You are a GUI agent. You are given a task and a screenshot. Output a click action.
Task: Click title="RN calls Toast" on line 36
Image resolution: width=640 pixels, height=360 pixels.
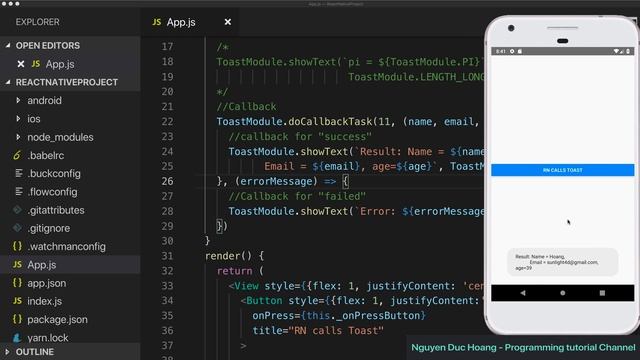click(x=318, y=331)
